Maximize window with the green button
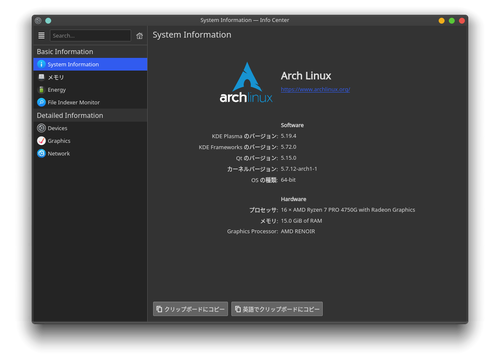 [452, 21]
